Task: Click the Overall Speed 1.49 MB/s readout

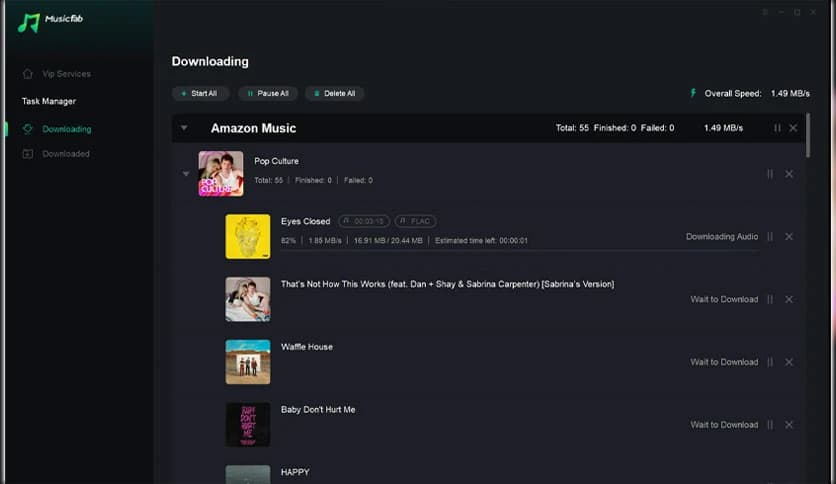Action: pyautogui.click(x=757, y=93)
